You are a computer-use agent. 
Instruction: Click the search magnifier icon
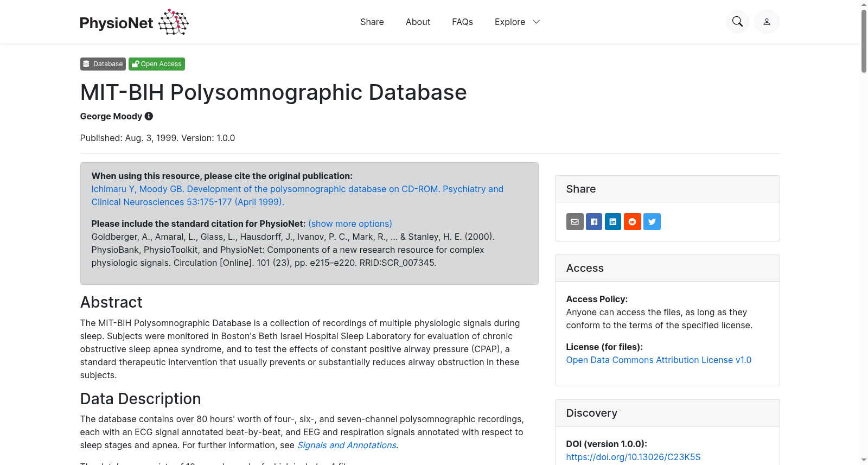pyautogui.click(x=737, y=22)
